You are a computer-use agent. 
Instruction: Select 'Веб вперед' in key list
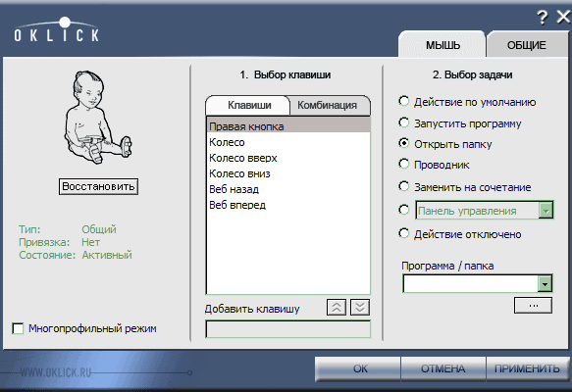pyautogui.click(x=288, y=205)
